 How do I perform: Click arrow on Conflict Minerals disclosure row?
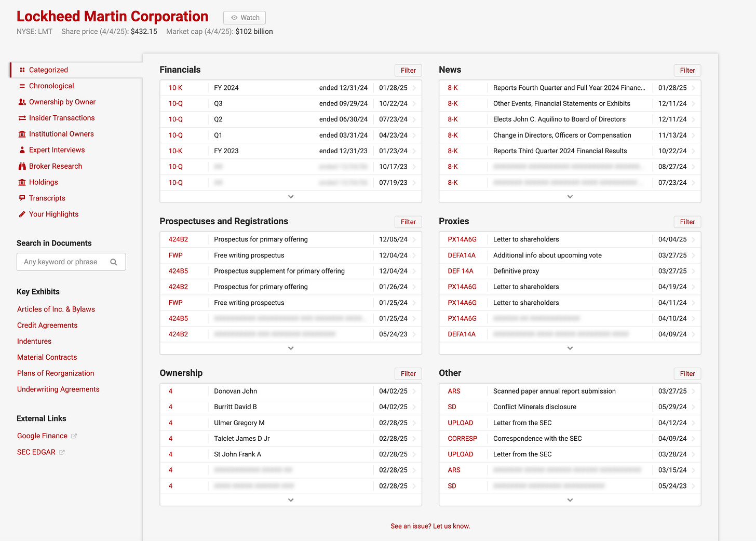694,407
